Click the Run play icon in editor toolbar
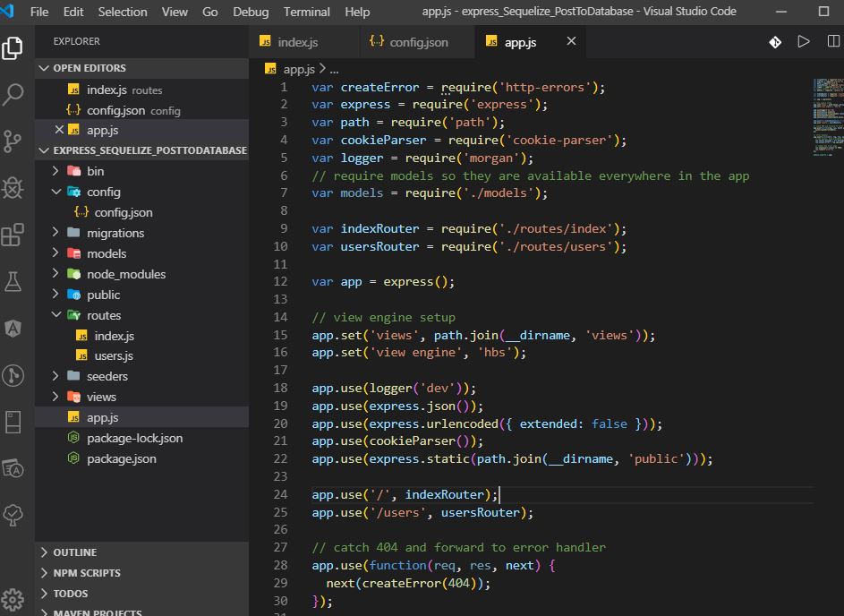The width and height of the screenshot is (844, 616). pos(804,41)
